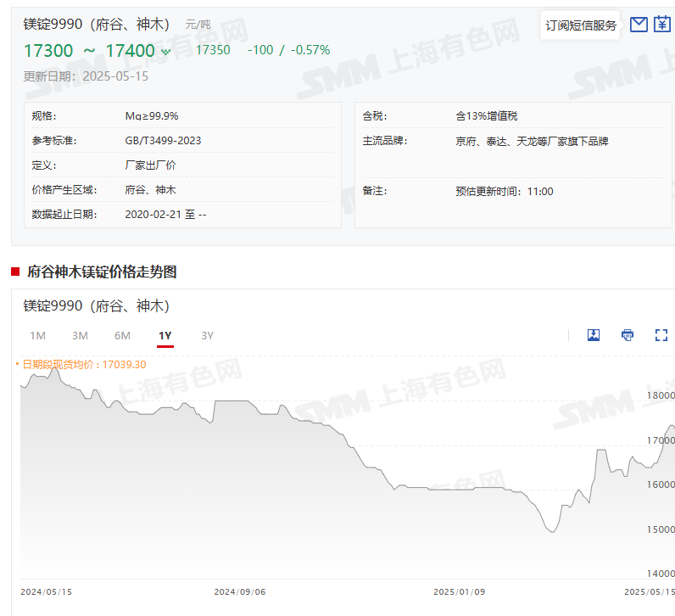Image resolution: width=675 pixels, height=616 pixels.
Task: Click the red square beside chart heading
Action: 15,272
